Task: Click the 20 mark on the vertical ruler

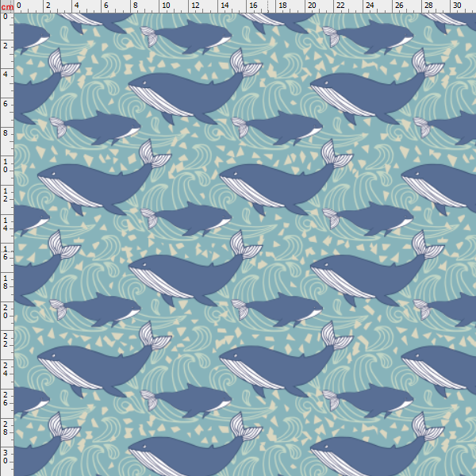Action: 6,312
